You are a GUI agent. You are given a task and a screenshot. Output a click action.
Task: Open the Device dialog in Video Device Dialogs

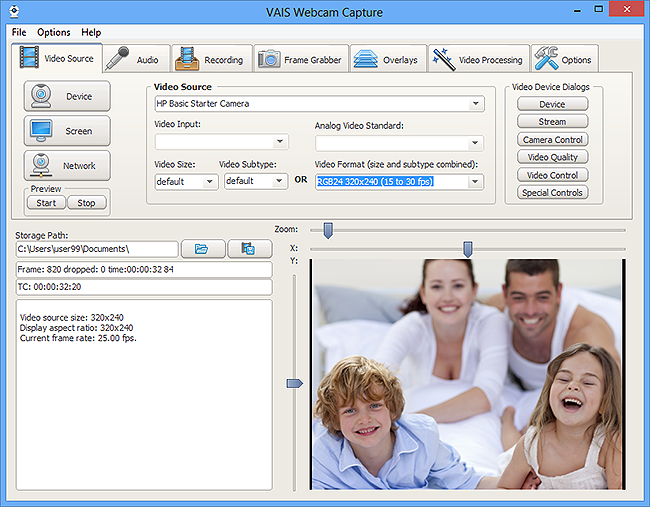point(552,104)
